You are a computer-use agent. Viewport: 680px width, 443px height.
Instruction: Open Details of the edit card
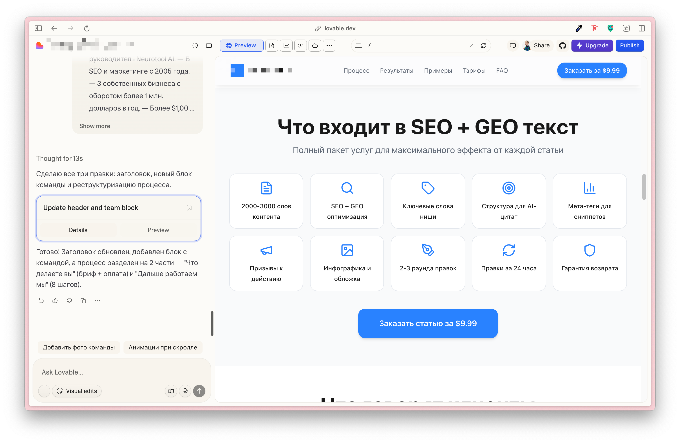click(78, 230)
